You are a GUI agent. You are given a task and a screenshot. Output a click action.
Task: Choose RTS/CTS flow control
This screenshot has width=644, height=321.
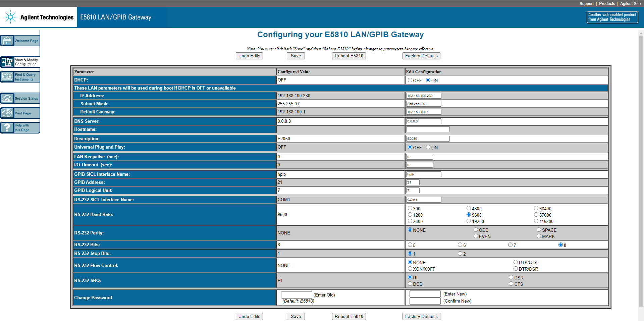tap(516, 262)
